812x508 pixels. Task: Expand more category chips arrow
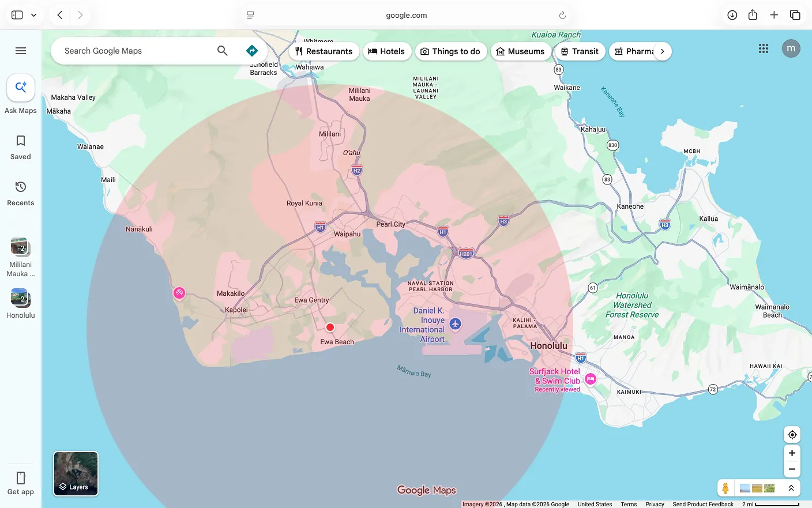pos(663,51)
